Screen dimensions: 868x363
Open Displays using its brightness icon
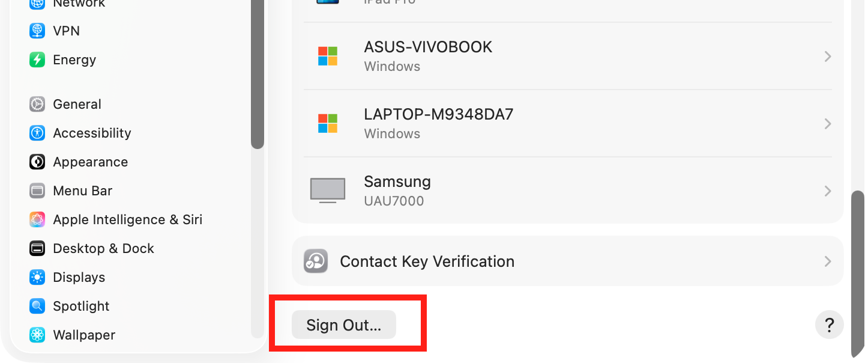[37, 277]
